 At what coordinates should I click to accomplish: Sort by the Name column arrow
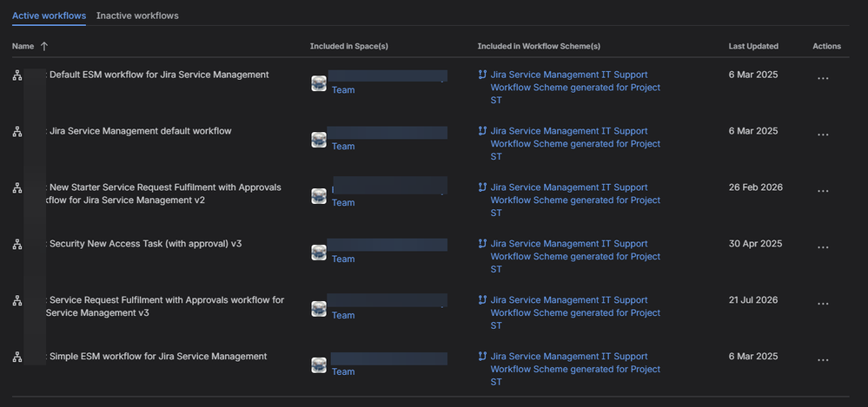coord(44,47)
